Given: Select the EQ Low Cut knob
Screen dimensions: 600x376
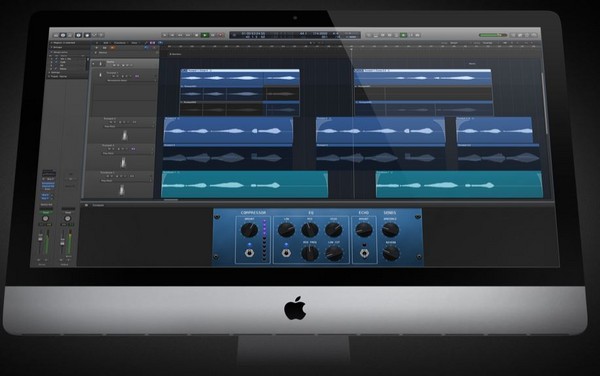Looking at the screenshot, I should coord(334,253).
